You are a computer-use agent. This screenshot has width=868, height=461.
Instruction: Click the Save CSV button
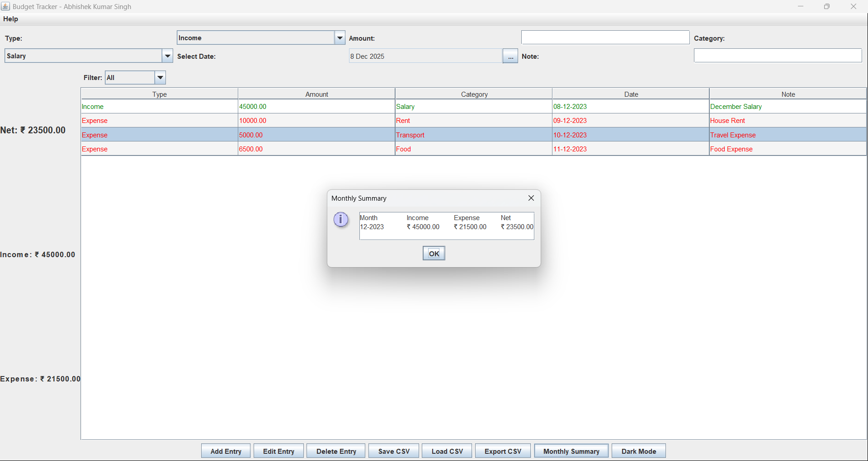click(394, 451)
